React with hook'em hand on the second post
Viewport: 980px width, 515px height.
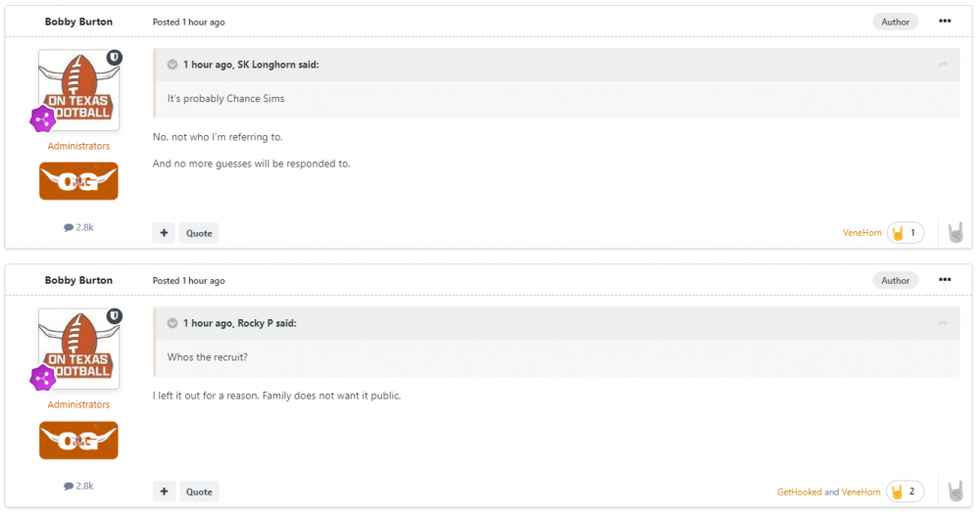tap(955, 492)
